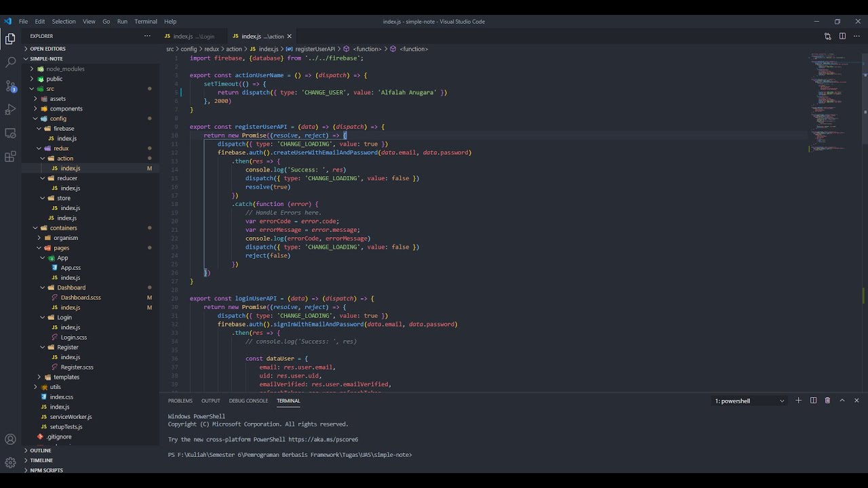Open Explorer more actions ellipsis

tap(147, 36)
